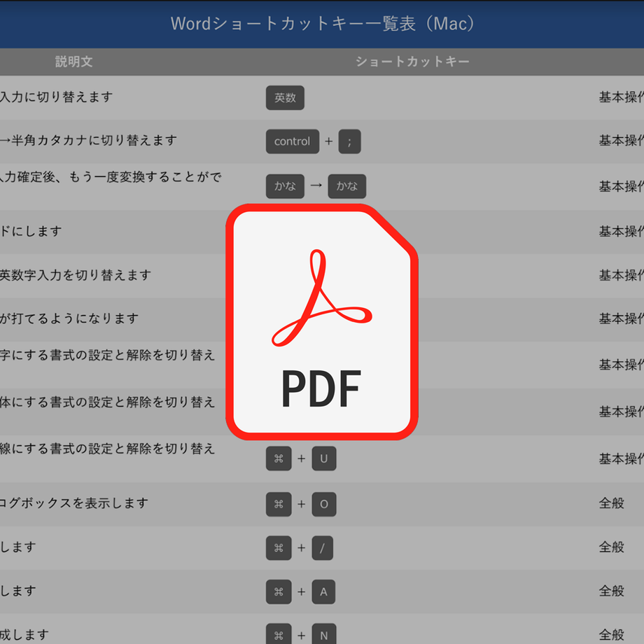644x644 pixels.
Task: Click the ⌘ key in the O shortcut row
Action: click(279, 504)
